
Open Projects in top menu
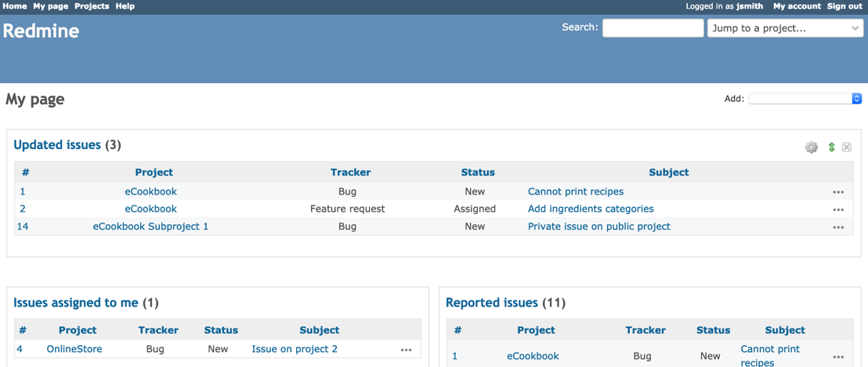[92, 6]
